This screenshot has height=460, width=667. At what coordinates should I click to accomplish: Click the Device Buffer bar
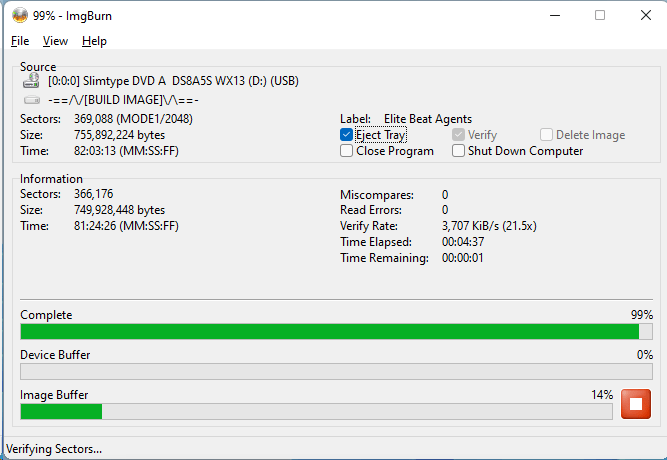(336, 371)
